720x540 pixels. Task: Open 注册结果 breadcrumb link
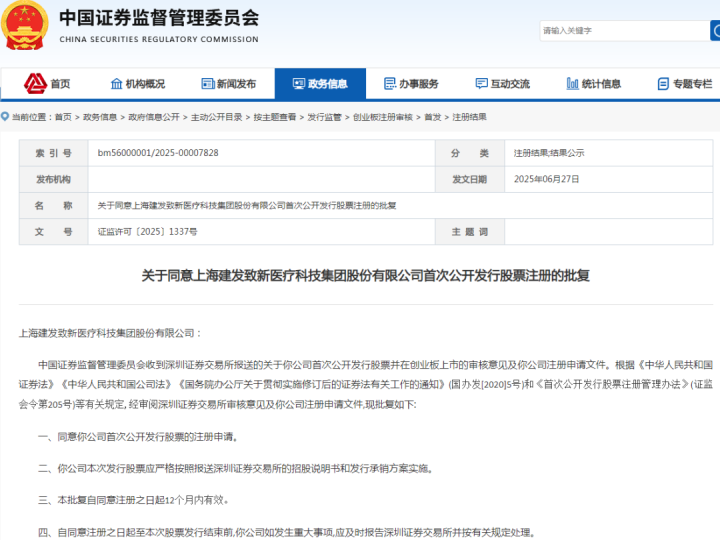coord(469,117)
